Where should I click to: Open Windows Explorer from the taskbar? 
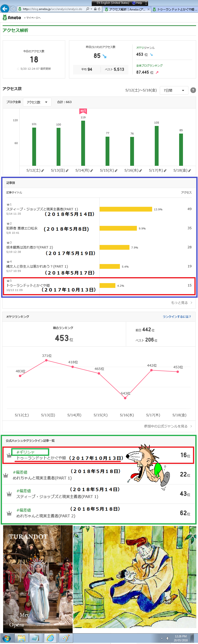[x=21, y=638]
